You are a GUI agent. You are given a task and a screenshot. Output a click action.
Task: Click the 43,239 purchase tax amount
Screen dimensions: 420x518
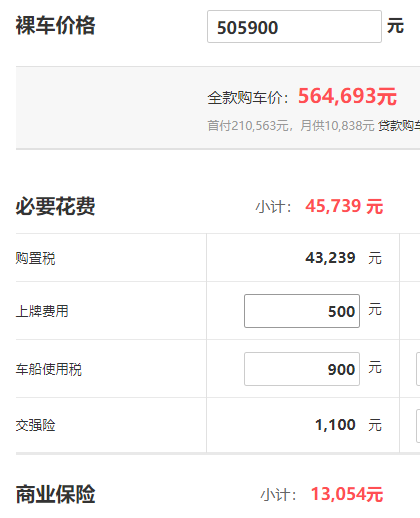coord(330,258)
